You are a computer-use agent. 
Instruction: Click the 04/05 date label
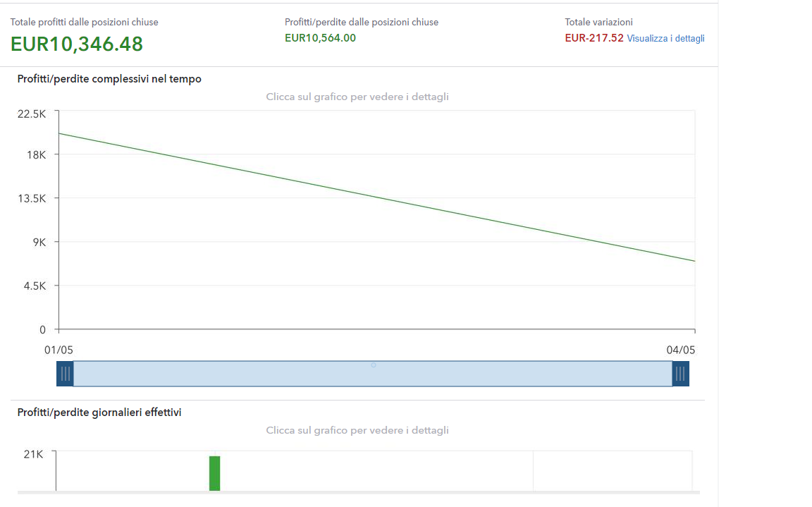tap(680, 350)
